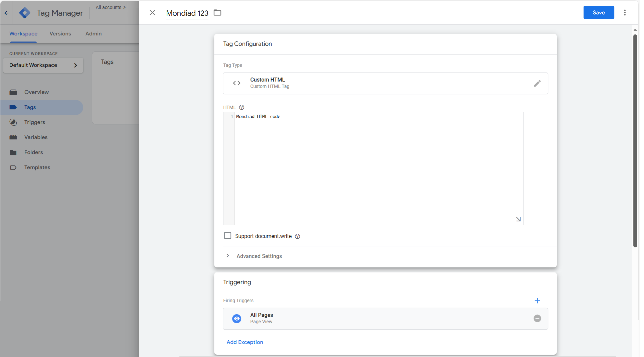Remove the All Pages trigger

537,319
